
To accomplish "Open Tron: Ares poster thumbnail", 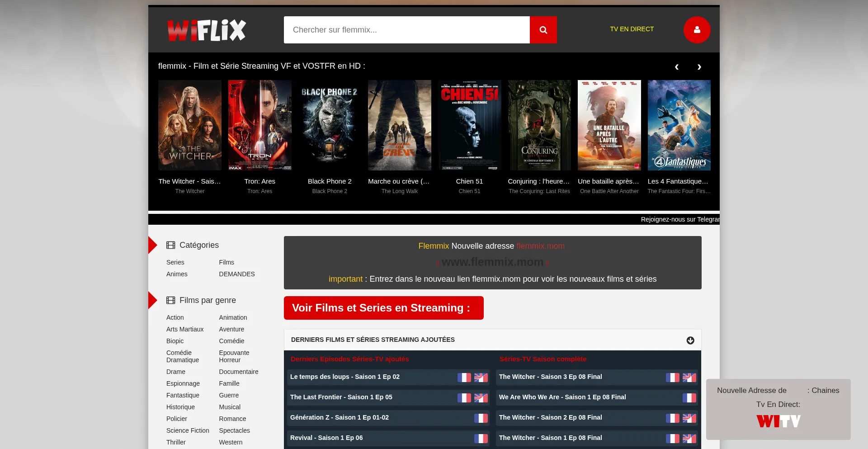I will tap(260, 125).
